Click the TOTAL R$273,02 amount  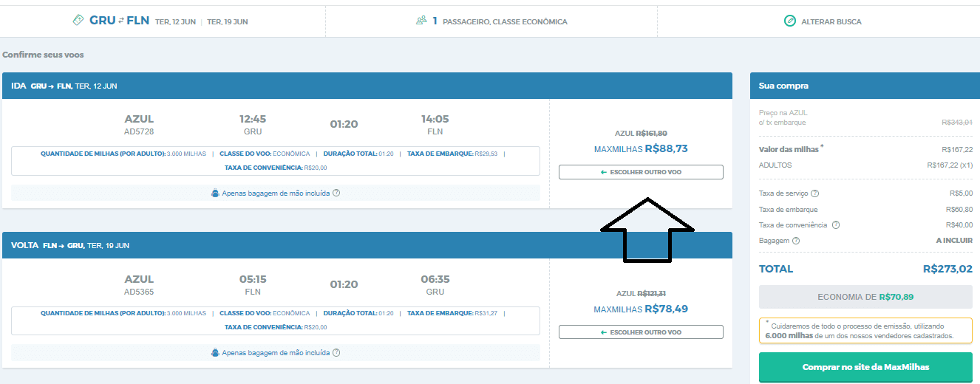pyautogui.click(x=947, y=269)
